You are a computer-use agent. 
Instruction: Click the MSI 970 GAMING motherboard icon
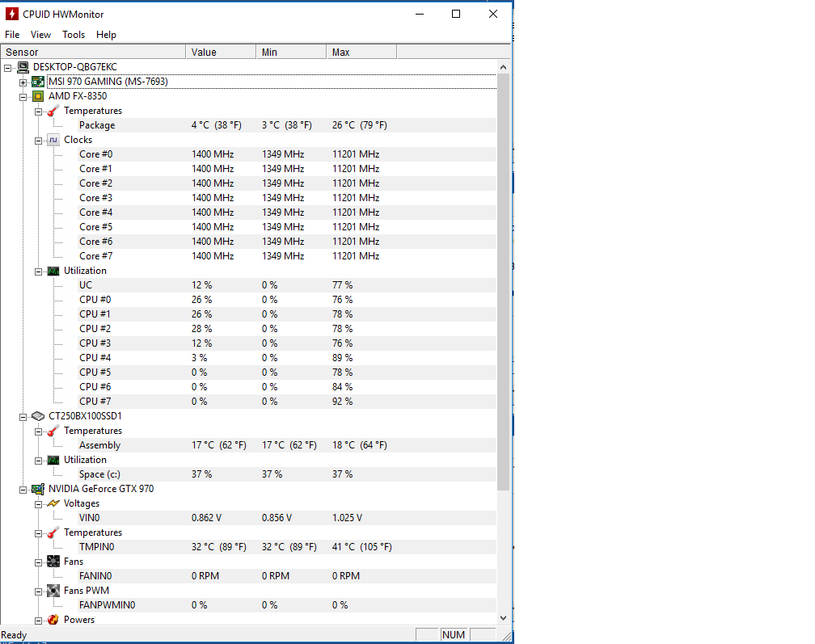pos(38,82)
